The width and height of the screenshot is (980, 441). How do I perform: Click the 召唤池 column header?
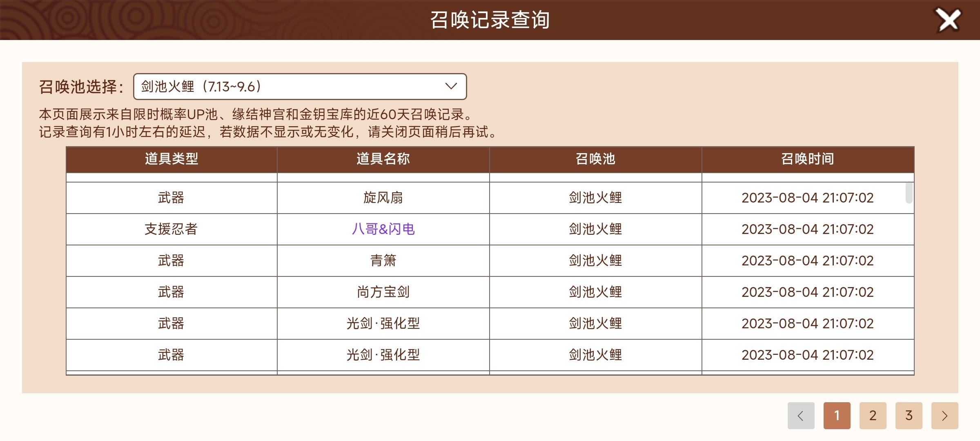pyautogui.click(x=595, y=159)
